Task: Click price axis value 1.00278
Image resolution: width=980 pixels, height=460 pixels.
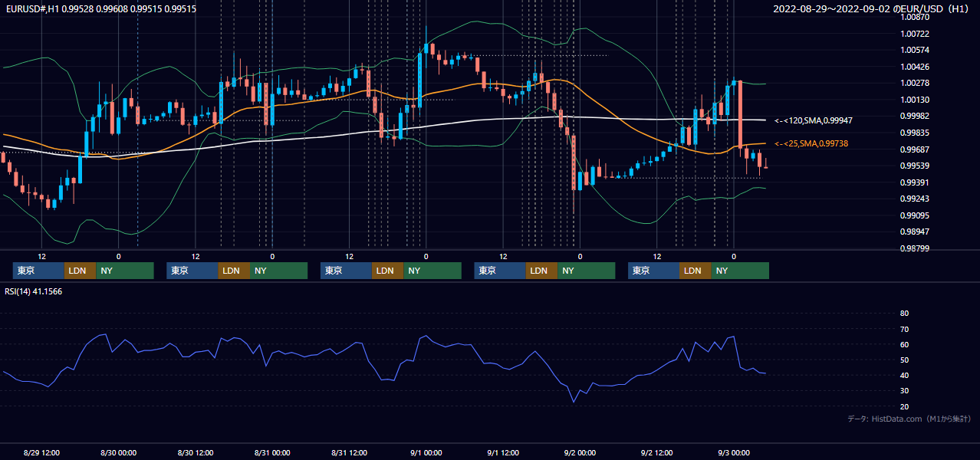Action: pyautogui.click(x=915, y=84)
